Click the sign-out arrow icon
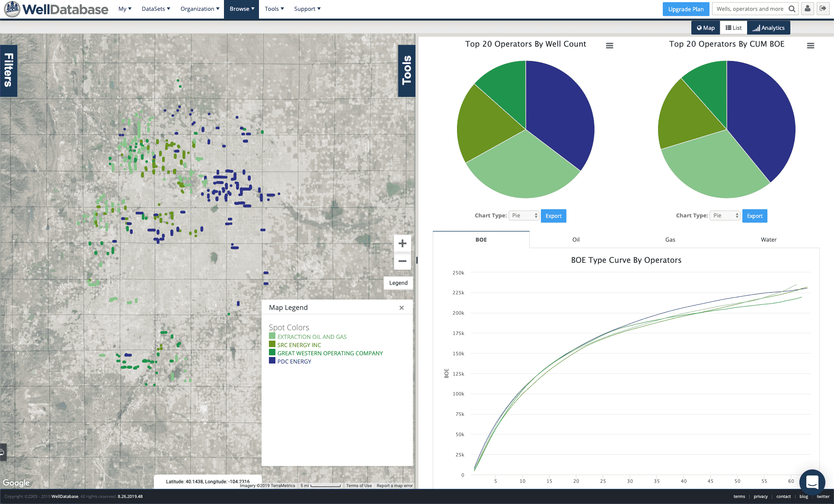This screenshot has height=504, width=834. click(x=823, y=9)
